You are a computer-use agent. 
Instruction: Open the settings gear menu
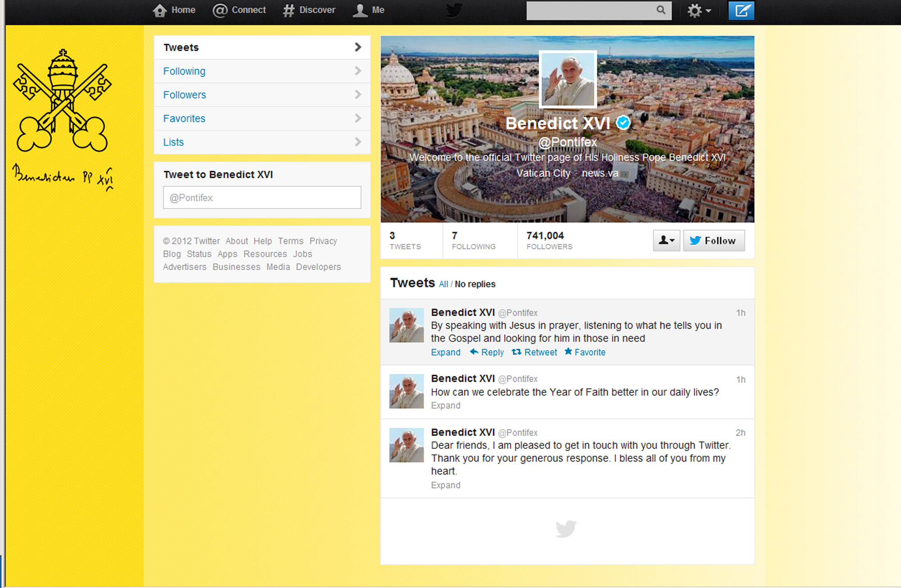699,10
